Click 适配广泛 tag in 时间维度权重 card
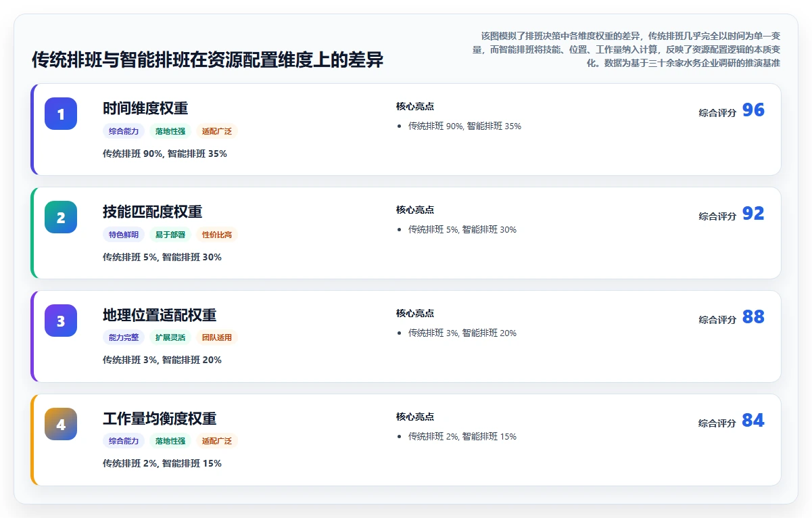The width and height of the screenshot is (812, 518). (217, 131)
